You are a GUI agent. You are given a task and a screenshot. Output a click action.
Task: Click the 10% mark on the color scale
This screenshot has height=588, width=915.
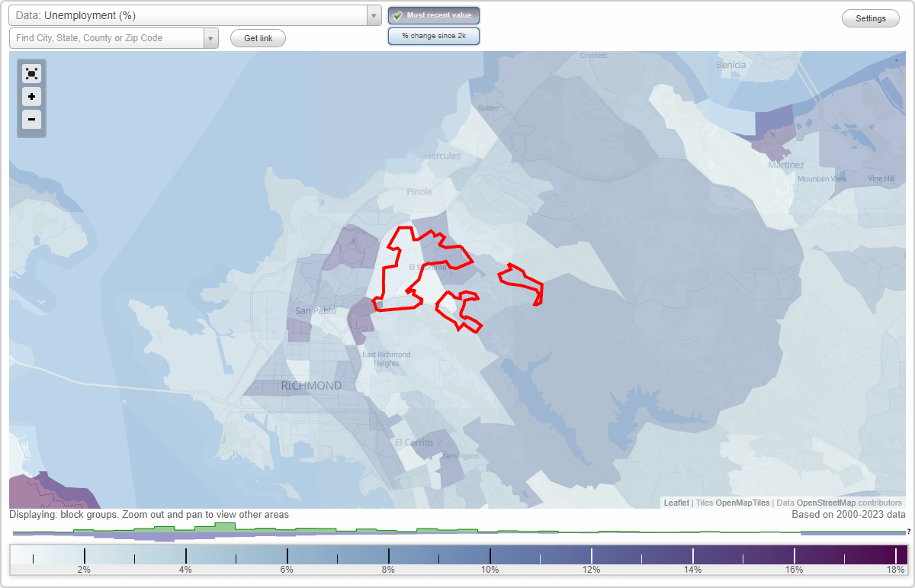[490, 557]
